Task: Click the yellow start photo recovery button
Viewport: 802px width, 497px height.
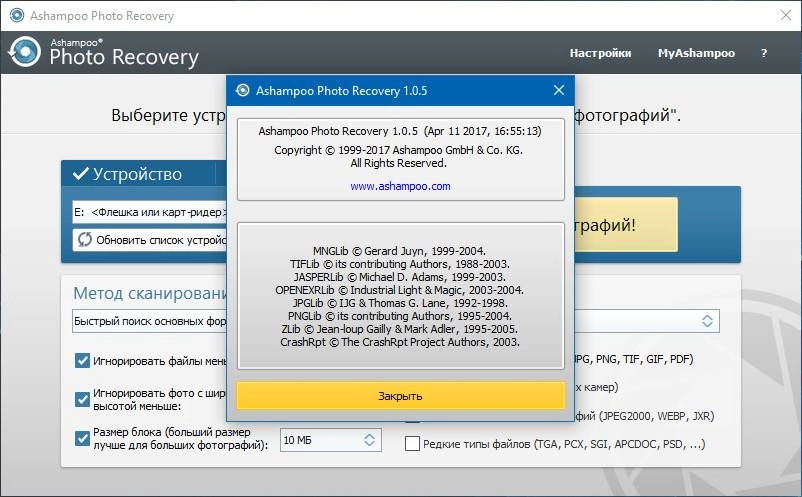Action: (626, 225)
